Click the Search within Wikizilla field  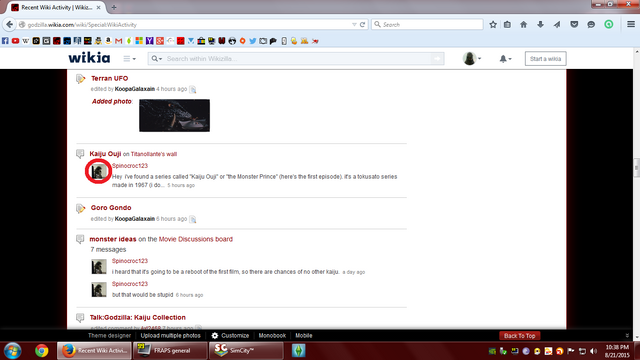tap(298, 59)
